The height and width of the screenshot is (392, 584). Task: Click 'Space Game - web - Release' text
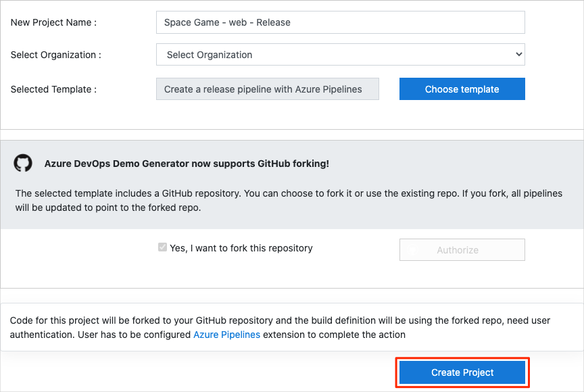coord(227,22)
